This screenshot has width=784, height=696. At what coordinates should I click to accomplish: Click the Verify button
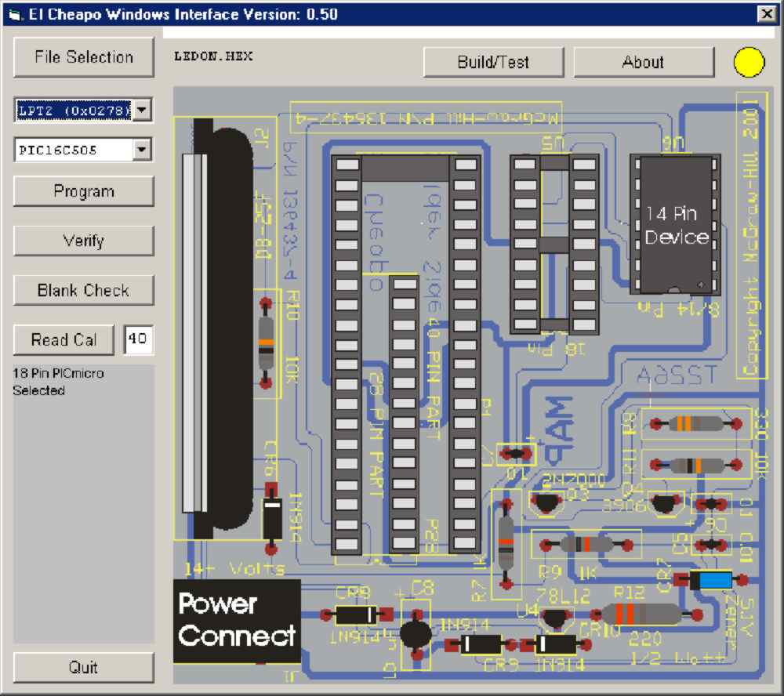pos(84,241)
